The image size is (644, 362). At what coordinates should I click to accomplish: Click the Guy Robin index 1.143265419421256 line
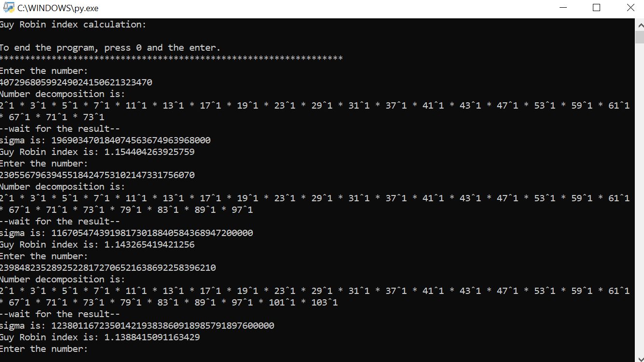(97, 245)
